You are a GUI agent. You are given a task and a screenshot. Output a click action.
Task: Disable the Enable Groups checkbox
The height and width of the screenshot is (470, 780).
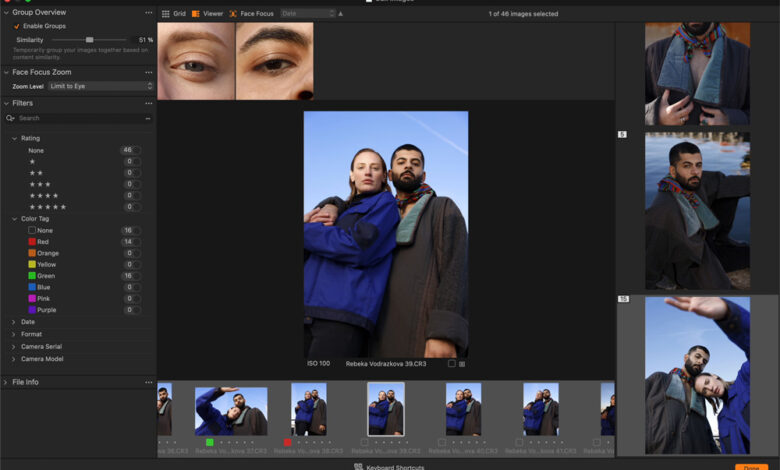point(17,26)
